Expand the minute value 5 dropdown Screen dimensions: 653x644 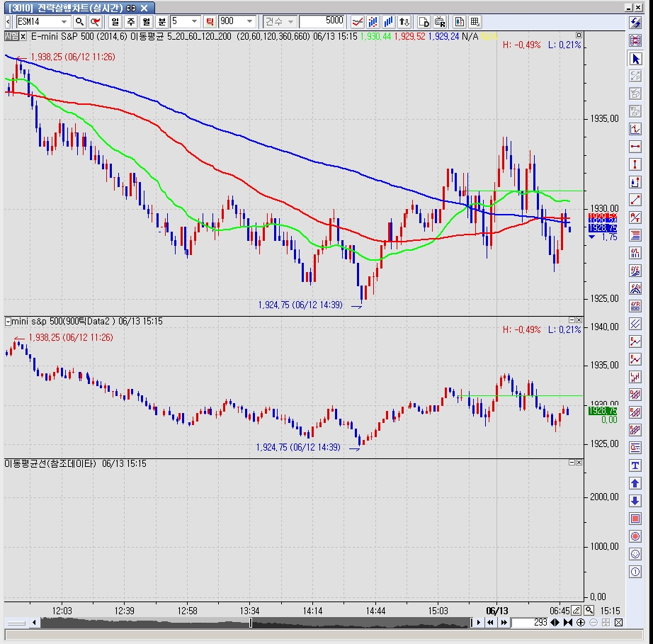(194, 21)
